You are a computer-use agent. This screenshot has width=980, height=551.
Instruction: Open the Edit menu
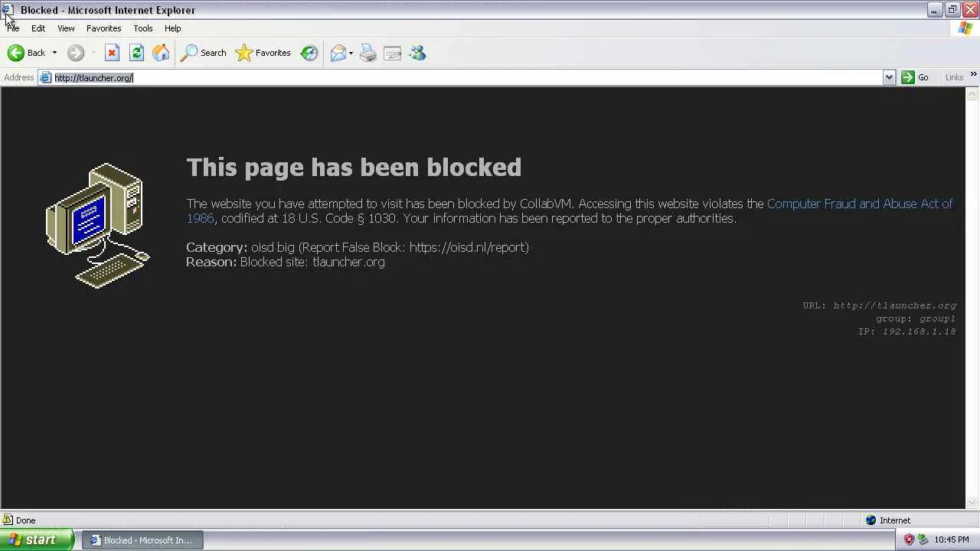coord(38,28)
